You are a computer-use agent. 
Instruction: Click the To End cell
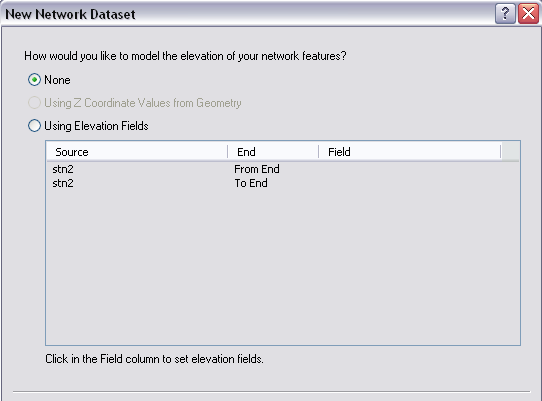pos(251,183)
